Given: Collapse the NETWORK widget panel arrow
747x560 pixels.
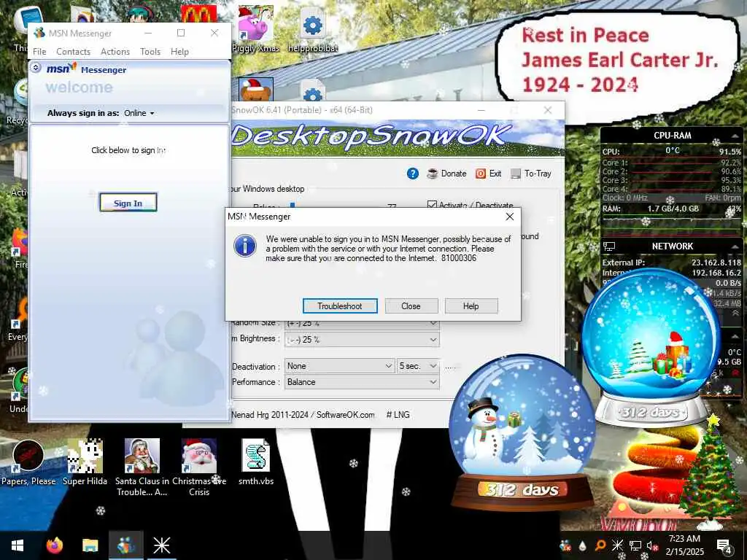Looking at the screenshot, I should tap(735, 246).
